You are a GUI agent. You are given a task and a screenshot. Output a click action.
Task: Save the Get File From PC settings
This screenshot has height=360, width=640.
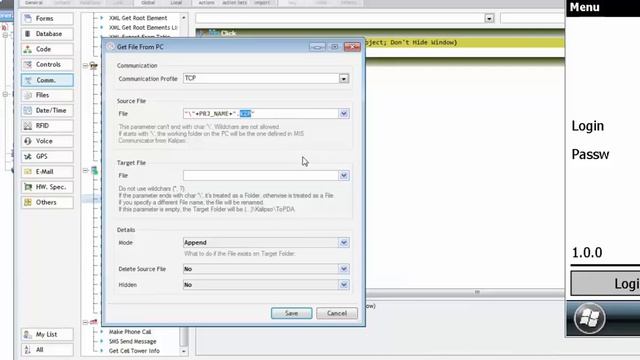(291, 313)
